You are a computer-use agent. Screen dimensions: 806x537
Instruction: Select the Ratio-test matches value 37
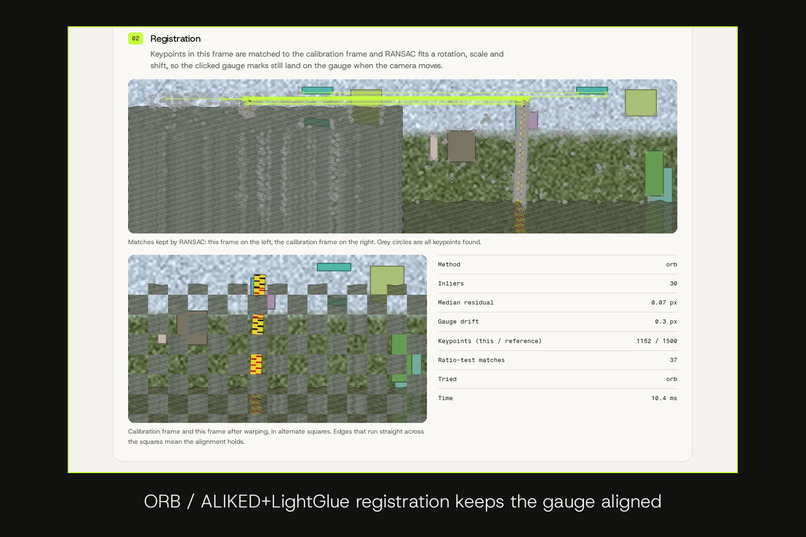click(673, 360)
